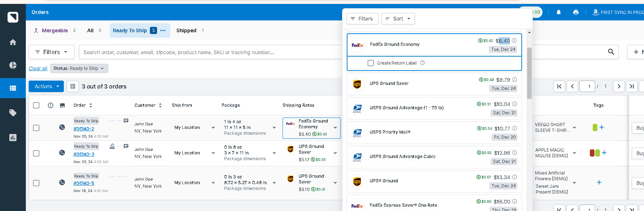The height and width of the screenshot is (211, 644).
Task: Select order #DEMO-5 checkbox
Action: click(36, 183)
